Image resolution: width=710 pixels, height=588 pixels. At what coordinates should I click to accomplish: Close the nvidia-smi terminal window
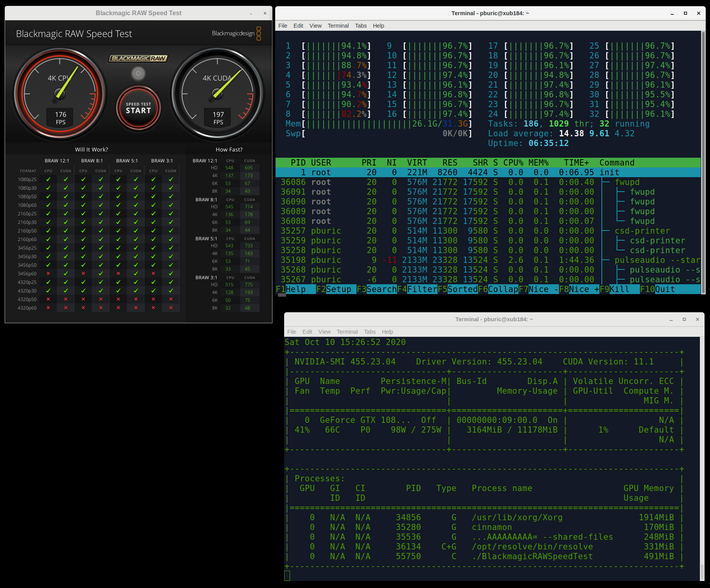click(698, 319)
